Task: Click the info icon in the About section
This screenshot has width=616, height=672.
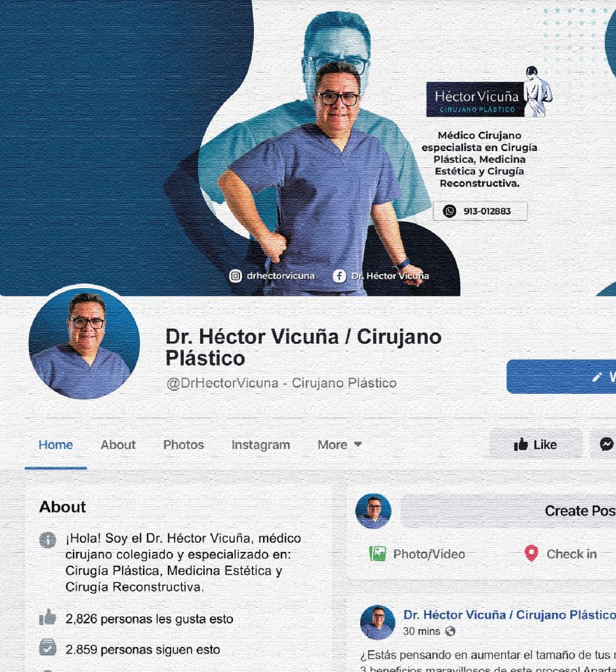Action: pyautogui.click(x=47, y=540)
